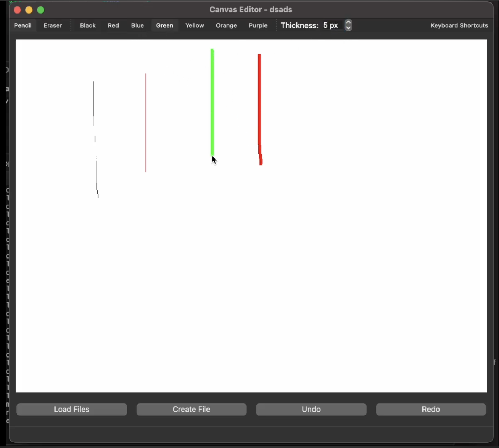Screen dimensions: 499x448
Task: Increase thickness with the upper stepper arrow
Action: [x=348, y=22]
